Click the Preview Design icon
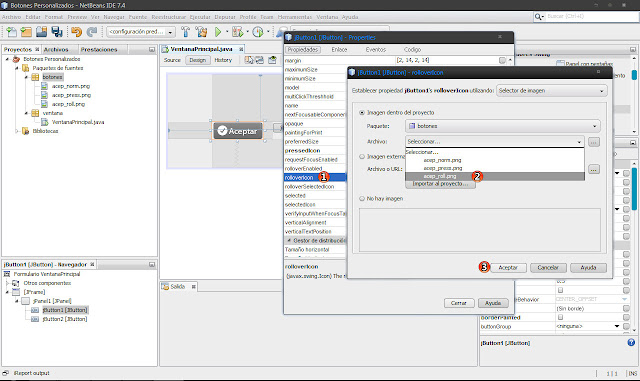Viewport: 640px width, 381px height. pos(272,60)
